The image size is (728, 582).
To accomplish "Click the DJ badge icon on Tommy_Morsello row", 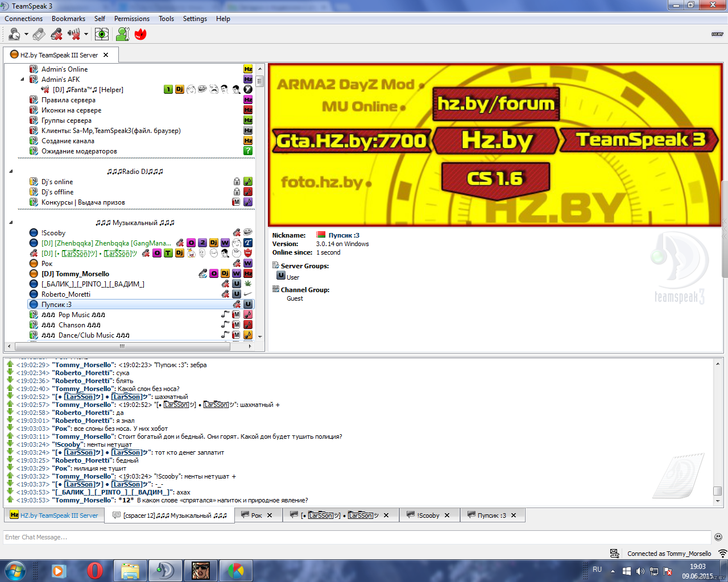I will 225,273.
